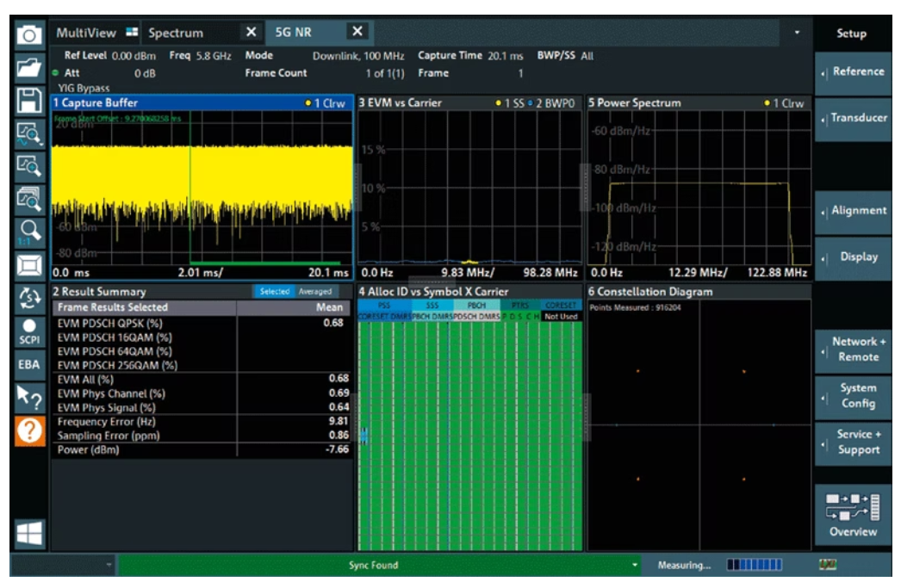
Task: Expand the Sync Found status dropdown
Action: tap(636, 566)
